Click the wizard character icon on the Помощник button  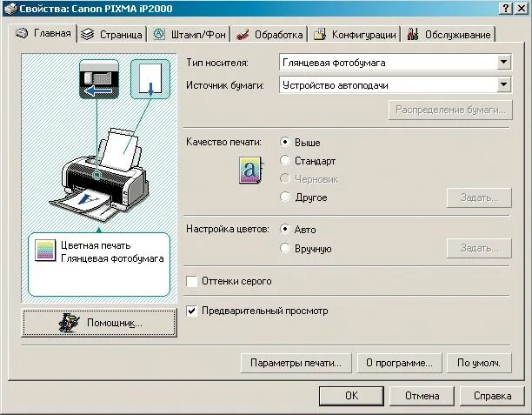[x=69, y=322]
